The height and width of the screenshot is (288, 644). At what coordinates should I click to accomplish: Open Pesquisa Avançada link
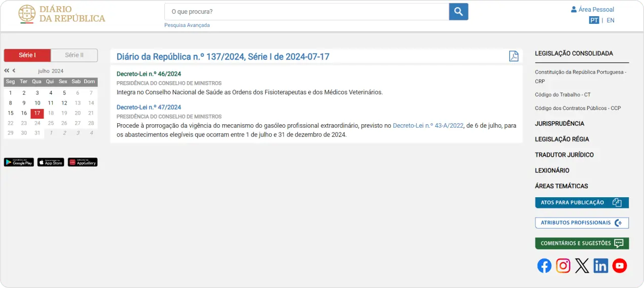[187, 25]
